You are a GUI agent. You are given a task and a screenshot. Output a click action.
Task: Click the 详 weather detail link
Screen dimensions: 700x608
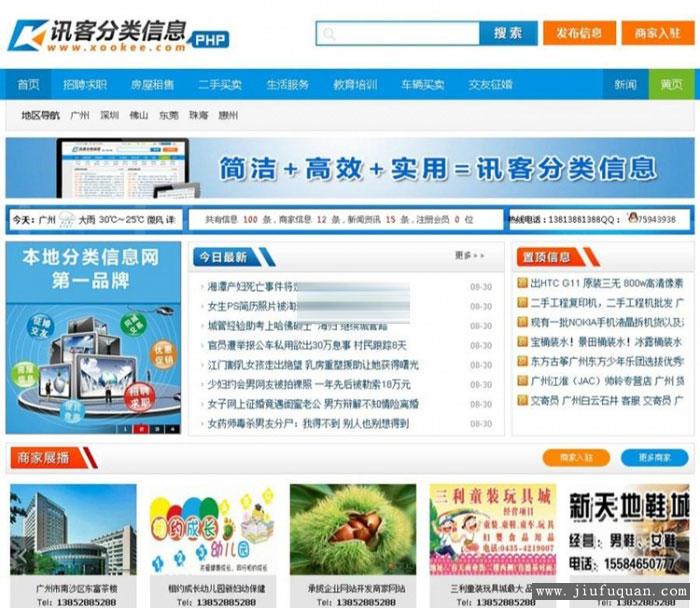(x=171, y=220)
